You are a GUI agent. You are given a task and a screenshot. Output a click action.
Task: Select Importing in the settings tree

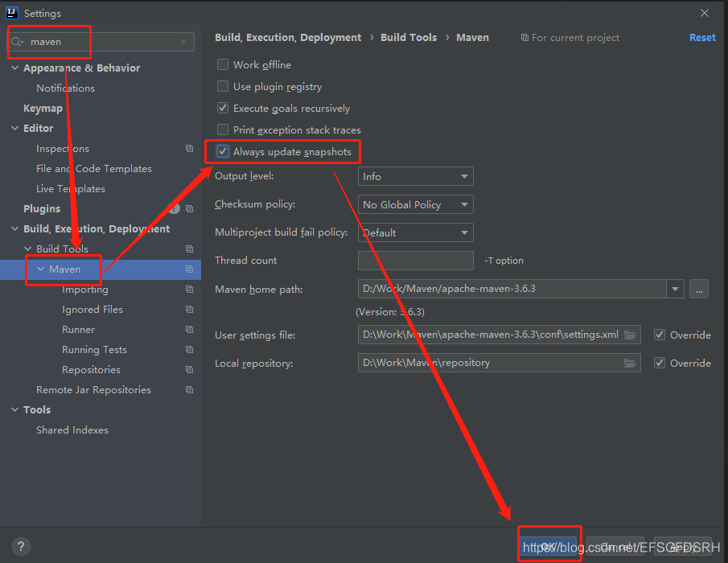(84, 290)
